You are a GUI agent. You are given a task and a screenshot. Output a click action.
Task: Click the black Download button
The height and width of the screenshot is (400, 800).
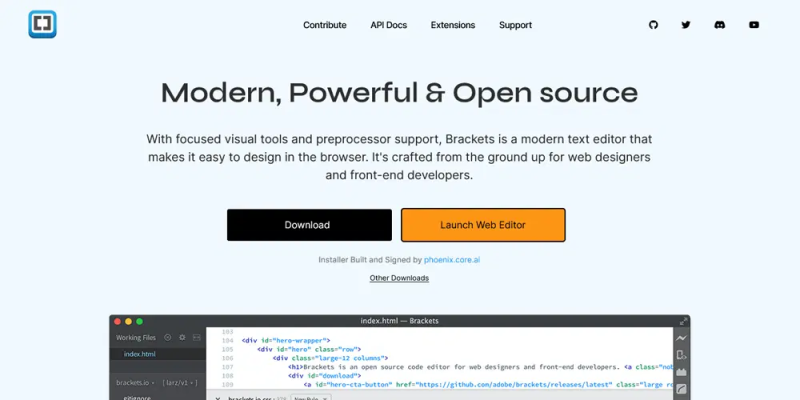pos(309,225)
